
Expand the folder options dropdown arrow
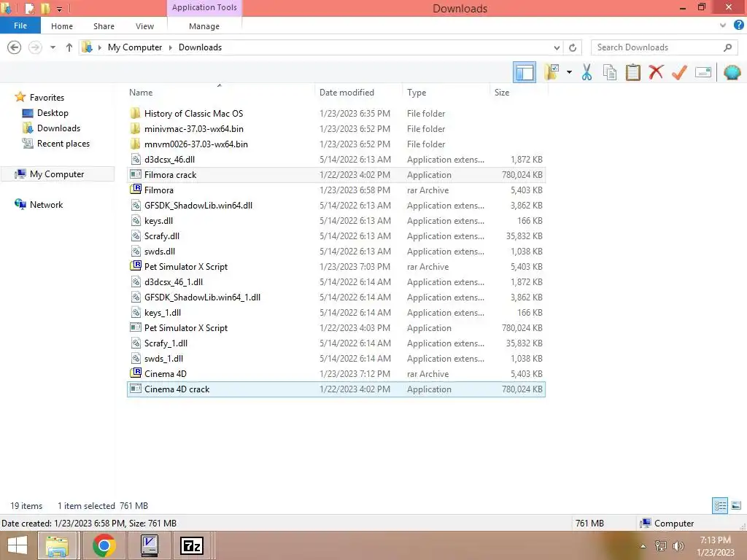tap(569, 72)
